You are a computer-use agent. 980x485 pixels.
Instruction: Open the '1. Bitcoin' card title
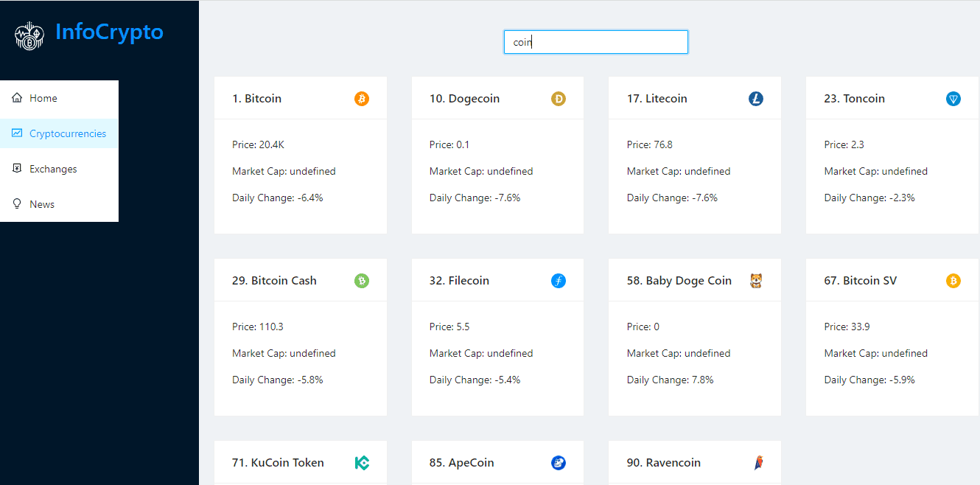point(256,99)
